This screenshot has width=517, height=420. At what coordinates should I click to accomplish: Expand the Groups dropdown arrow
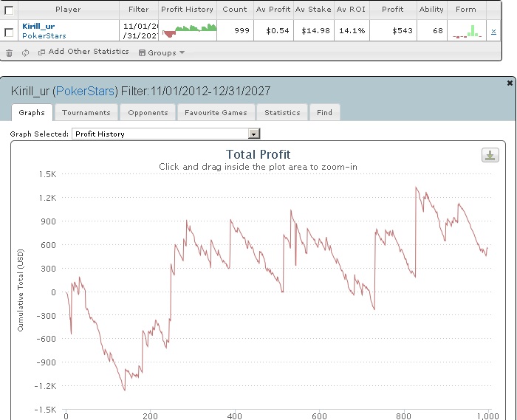click(x=182, y=52)
